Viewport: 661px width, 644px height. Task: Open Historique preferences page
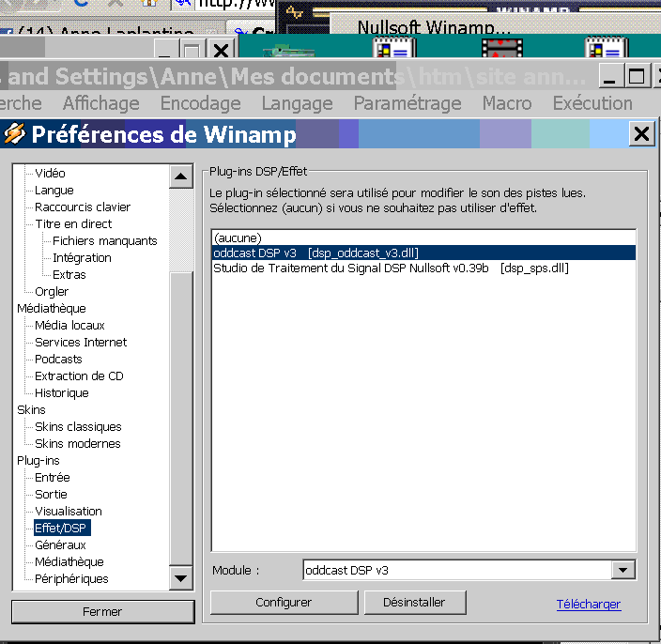[62, 392]
